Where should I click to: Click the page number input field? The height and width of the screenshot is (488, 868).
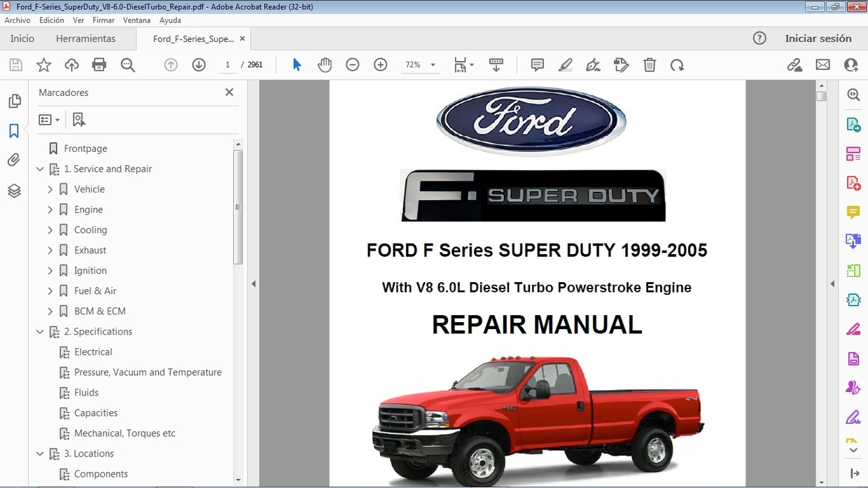(227, 64)
